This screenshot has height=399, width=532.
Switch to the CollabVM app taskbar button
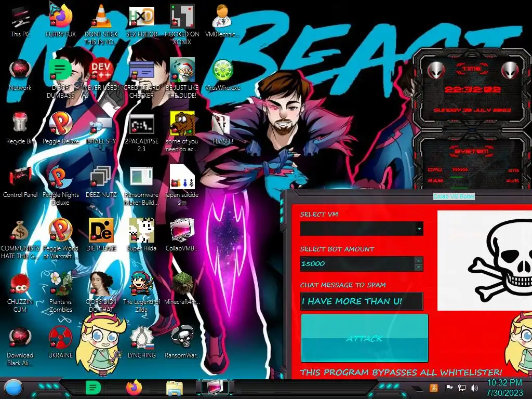[x=215, y=388]
